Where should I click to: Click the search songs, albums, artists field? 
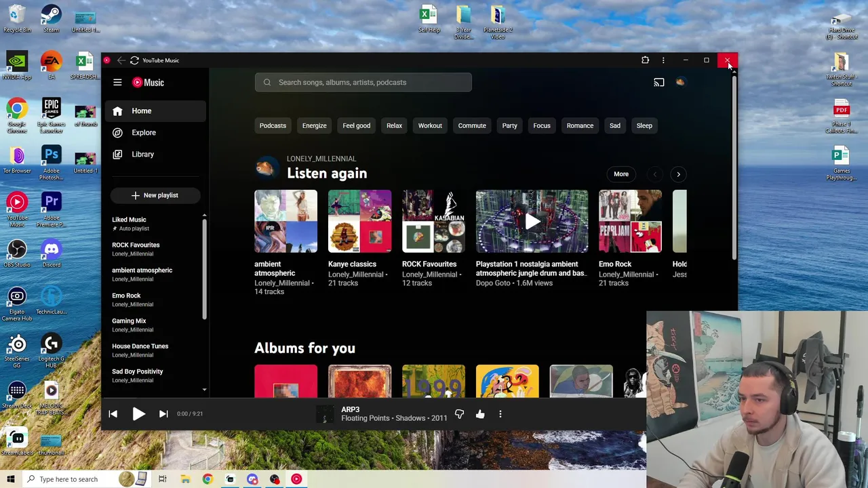[363, 83]
